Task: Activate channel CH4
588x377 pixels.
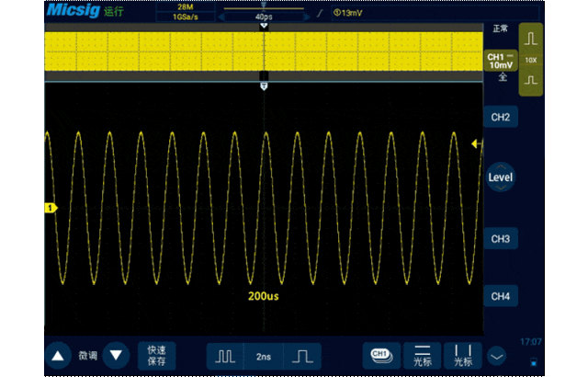Action: [x=501, y=296]
